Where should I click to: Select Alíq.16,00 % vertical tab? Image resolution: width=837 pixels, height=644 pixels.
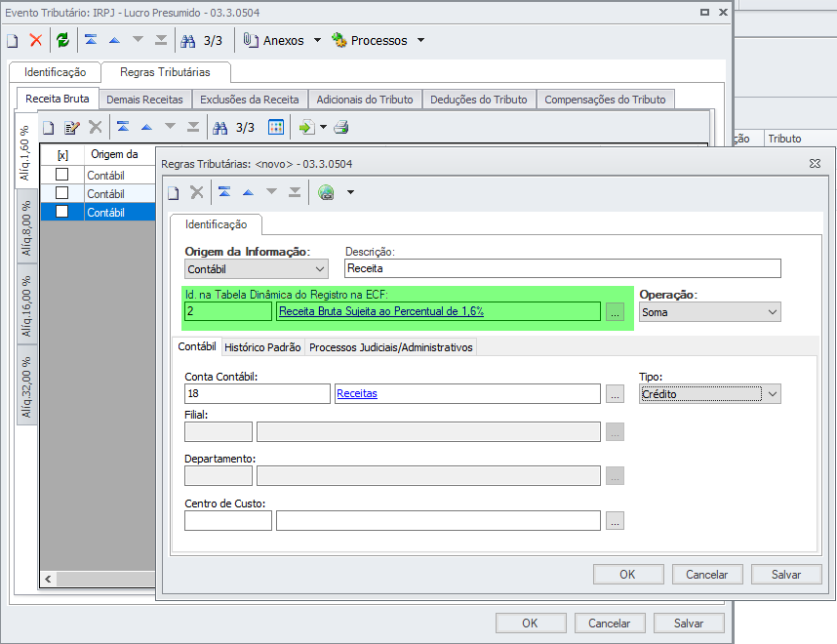[x=26, y=306]
